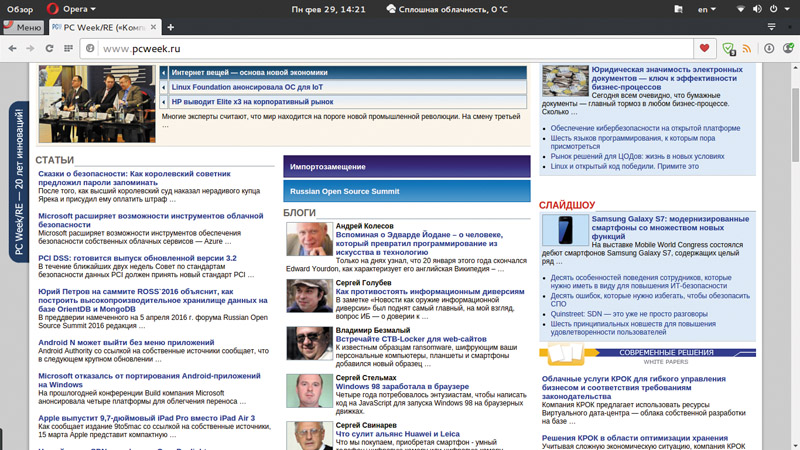The height and width of the screenshot is (450, 800).
Task: Add page to bookmarks heart icon
Action: [705, 48]
